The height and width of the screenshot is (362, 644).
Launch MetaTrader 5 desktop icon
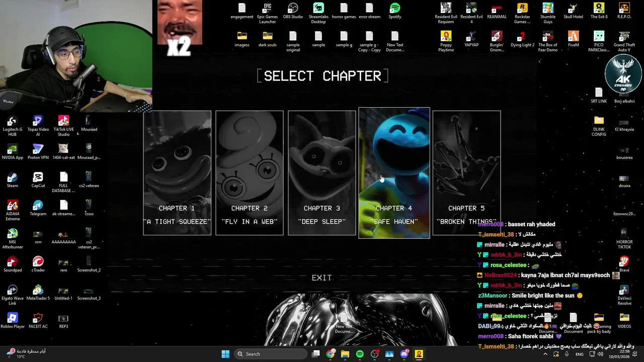tap(38, 293)
